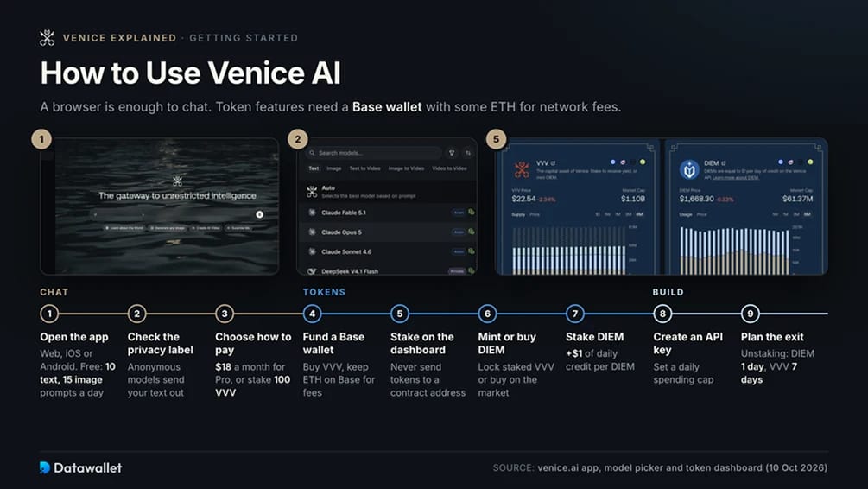Screen dimensions: 868x489
Task: Click the Datawallet logo icon
Action: pyautogui.click(x=45, y=467)
